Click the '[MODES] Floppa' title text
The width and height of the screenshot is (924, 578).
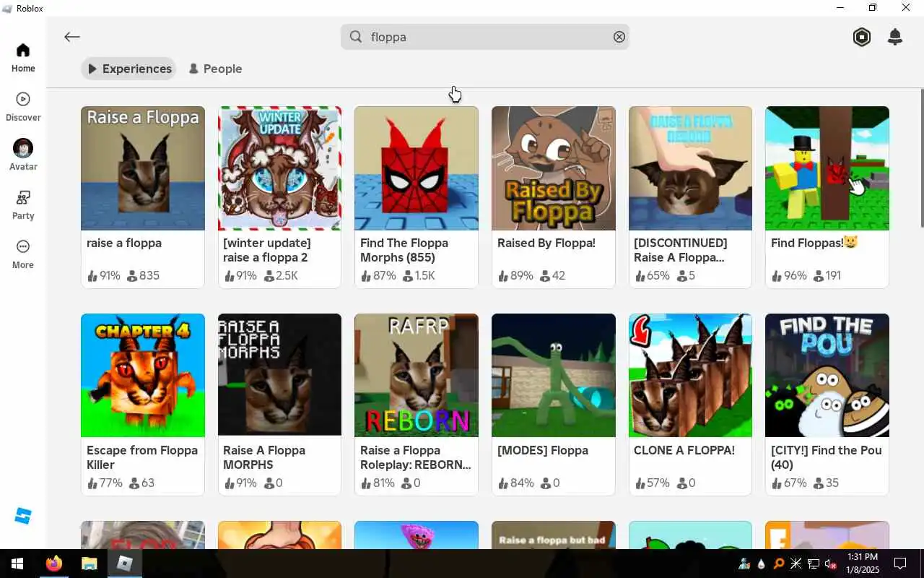[x=543, y=450]
